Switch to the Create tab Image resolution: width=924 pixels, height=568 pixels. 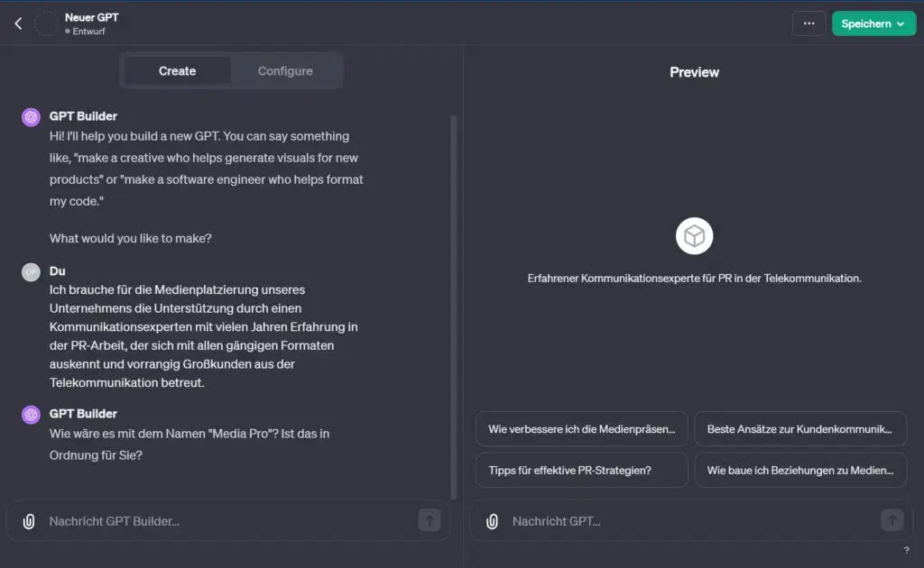click(x=178, y=70)
